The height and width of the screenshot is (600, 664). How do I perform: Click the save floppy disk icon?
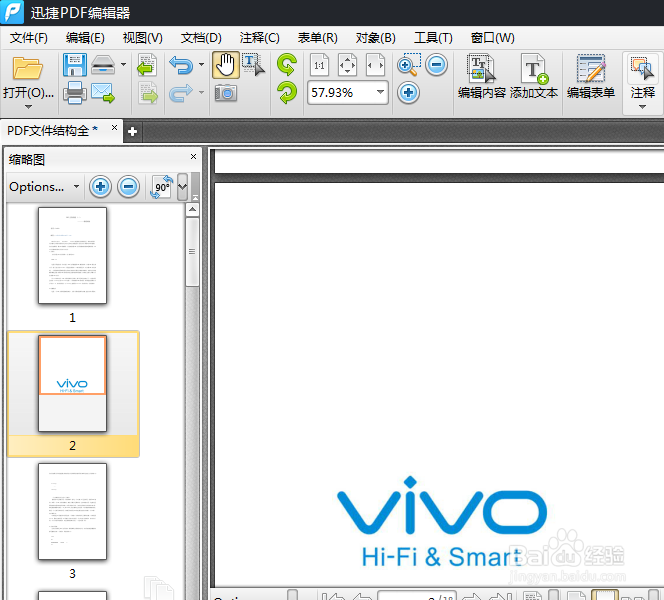click(75, 65)
